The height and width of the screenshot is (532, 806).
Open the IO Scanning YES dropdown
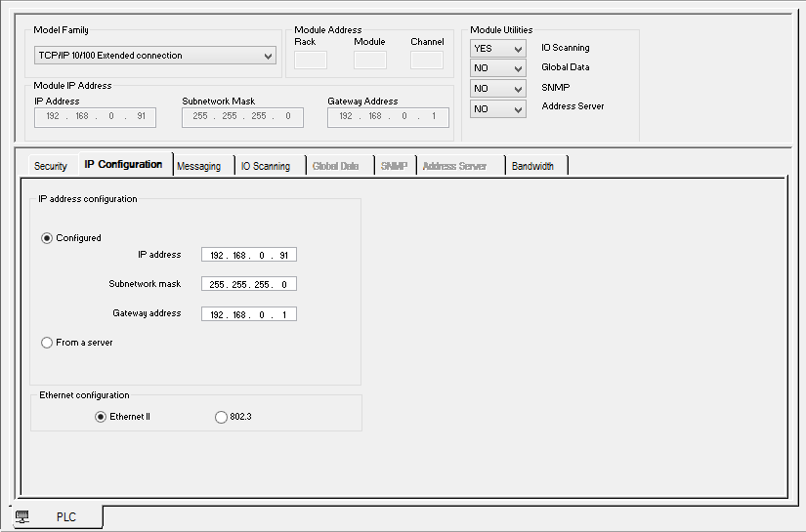(x=497, y=48)
